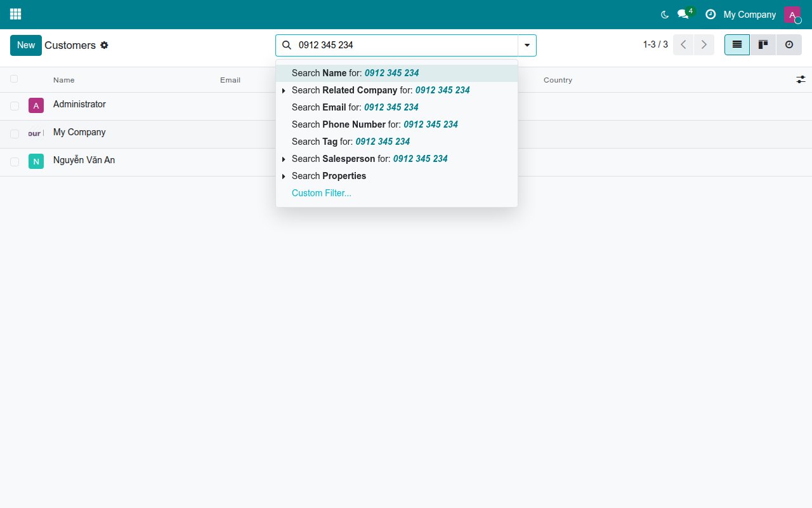Open the activities clock icon
The image size is (812, 508).
[710, 14]
